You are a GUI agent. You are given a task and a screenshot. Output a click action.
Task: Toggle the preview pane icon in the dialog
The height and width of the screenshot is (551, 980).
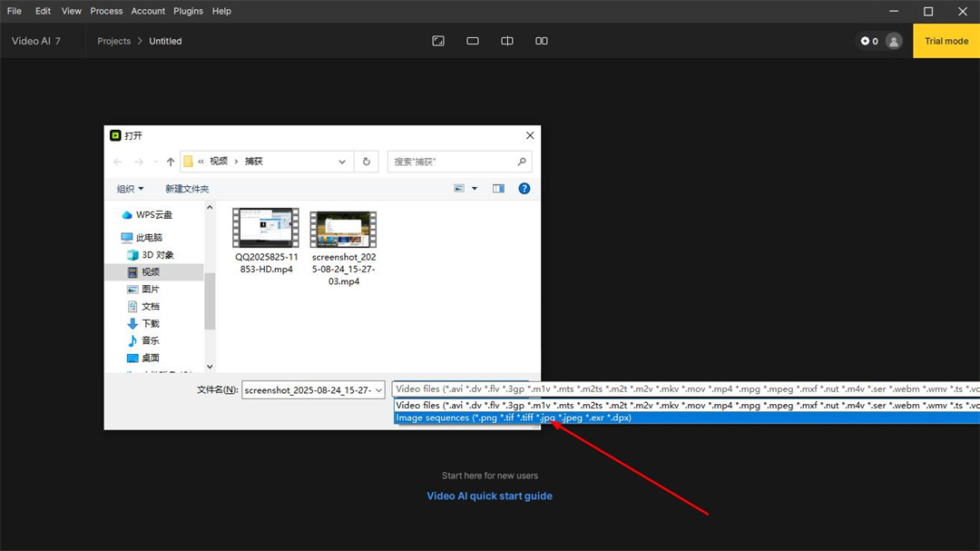[498, 189]
